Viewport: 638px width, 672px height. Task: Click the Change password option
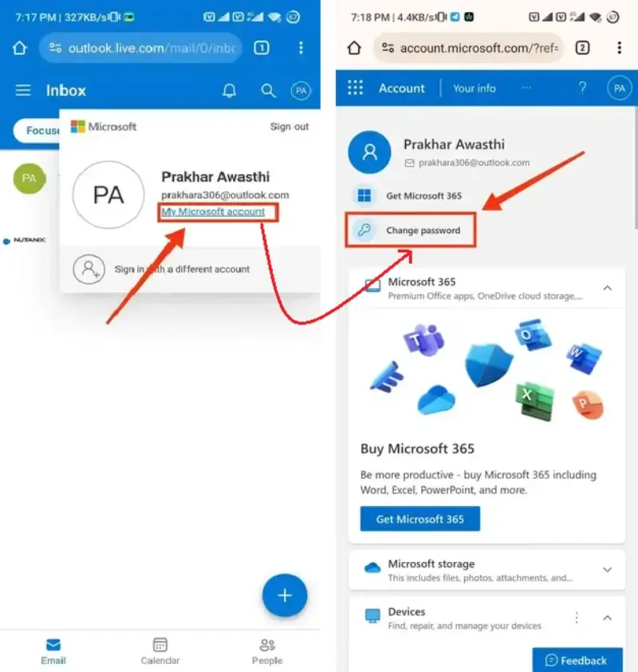click(410, 230)
